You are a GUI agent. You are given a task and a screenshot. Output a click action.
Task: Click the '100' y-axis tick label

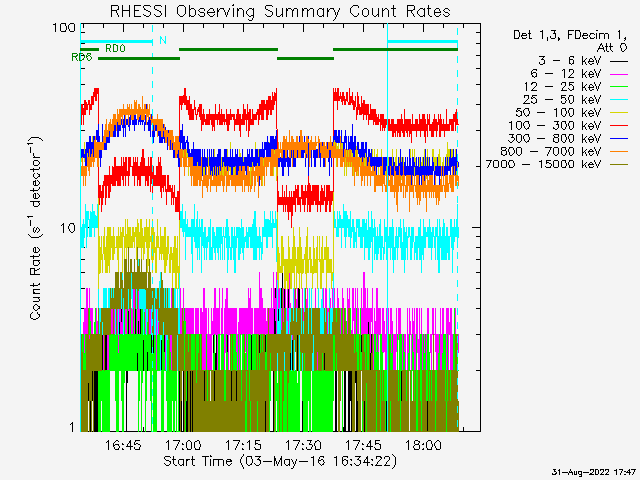coord(64,28)
